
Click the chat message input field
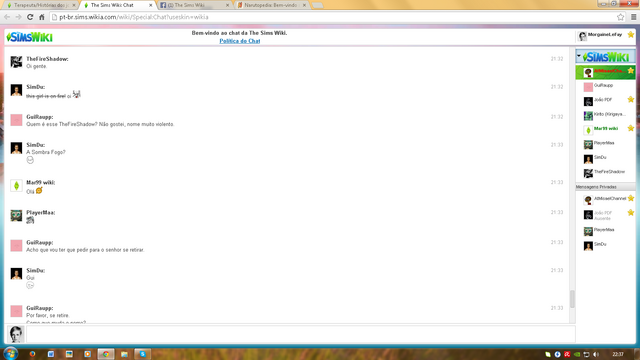point(300,334)
